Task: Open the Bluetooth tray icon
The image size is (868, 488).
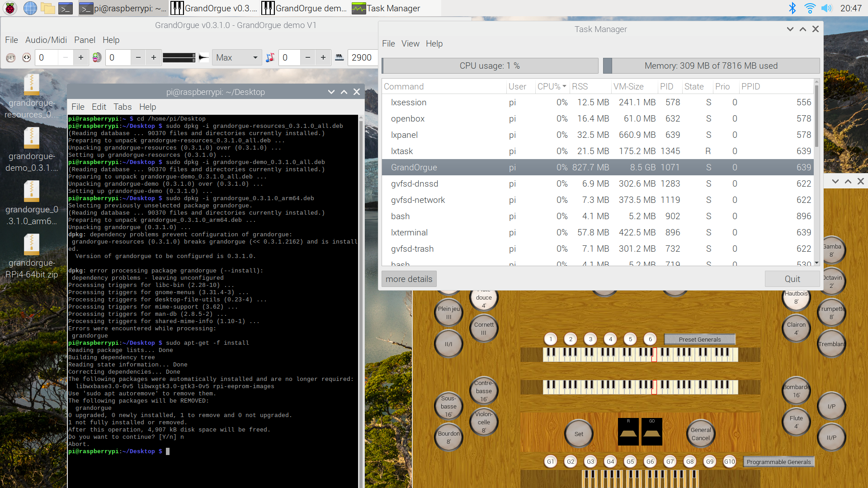Action: pos(792,8)
